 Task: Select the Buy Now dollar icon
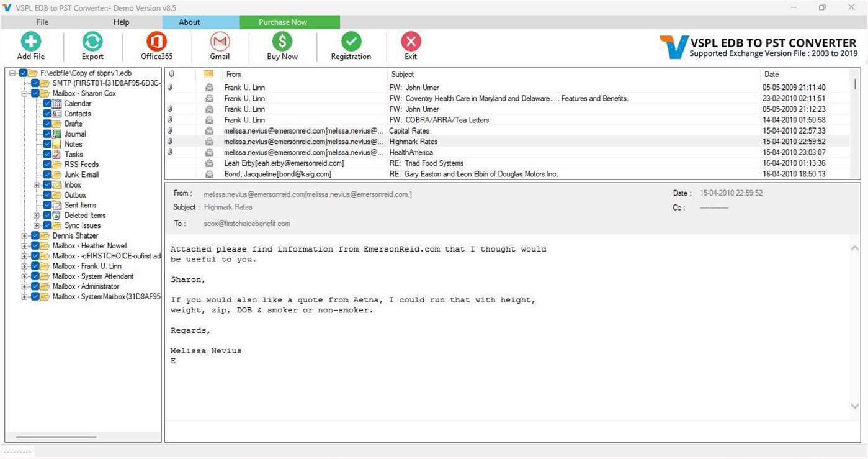(x=282, y=43)
